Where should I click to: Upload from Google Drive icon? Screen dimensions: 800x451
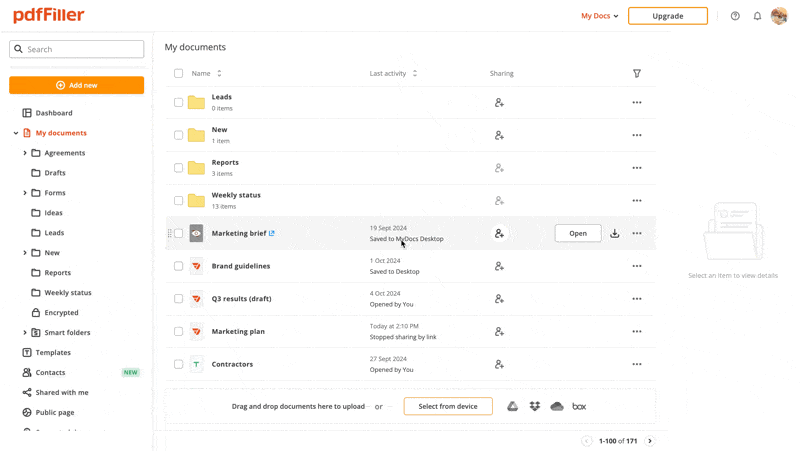(x=512, y=406)
